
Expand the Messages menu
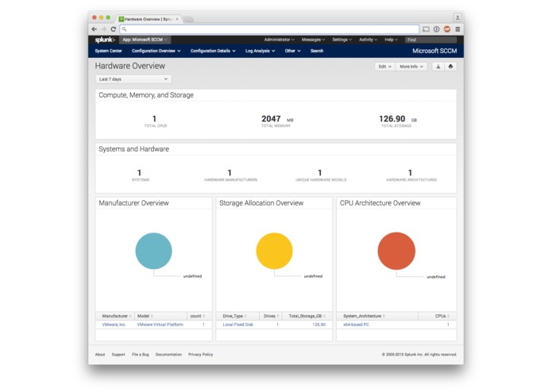(x=313, y=40)
